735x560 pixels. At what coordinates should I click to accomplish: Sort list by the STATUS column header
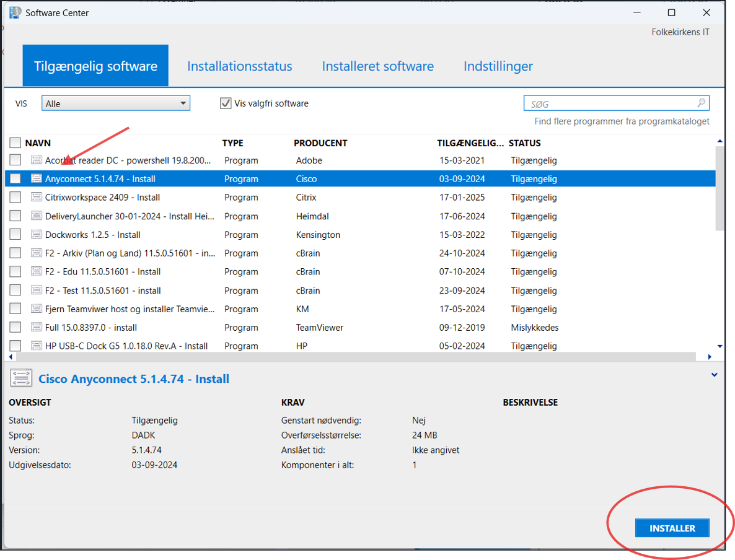(x=524, y=143)
